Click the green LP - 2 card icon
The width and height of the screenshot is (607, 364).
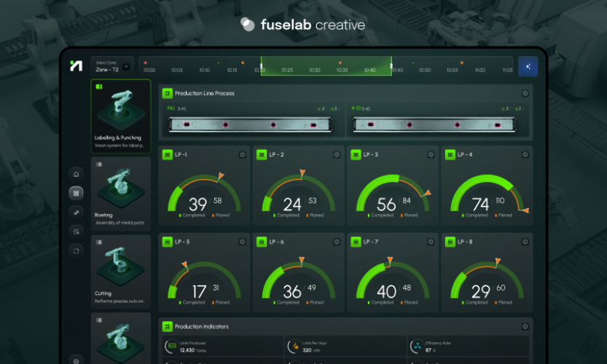click(262, 155)
